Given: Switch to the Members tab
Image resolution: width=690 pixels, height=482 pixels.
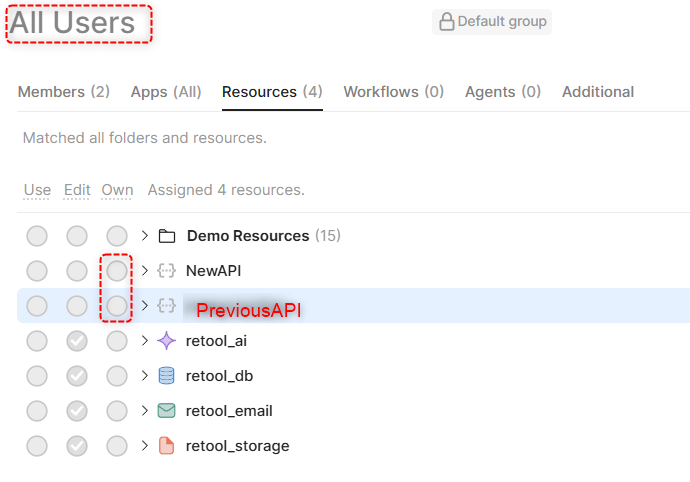Looking at the screenshot, I should [x=63, y=92].
